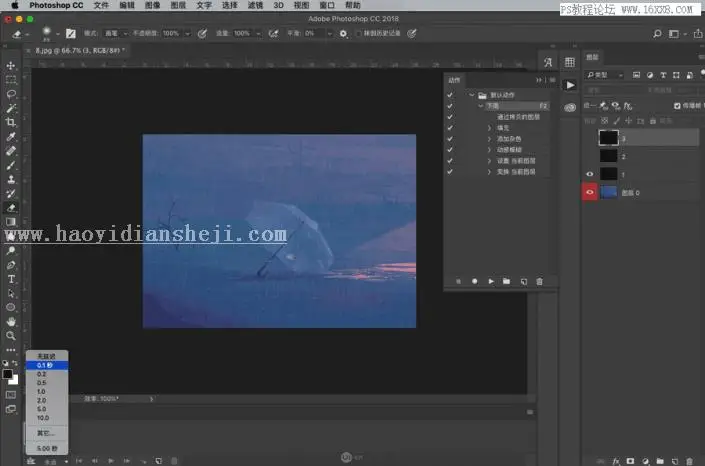Select the Horizontal Type tool
This screenshot has height=466, width=705.
tap(11, 279)
